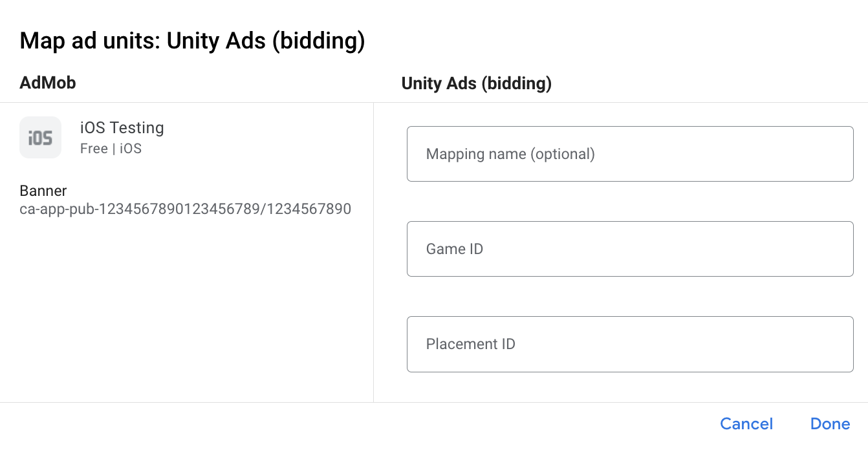Click the 'Placement ID' placeholder text
This screenshot has width=868, height=459.
(x=470, y=344)
